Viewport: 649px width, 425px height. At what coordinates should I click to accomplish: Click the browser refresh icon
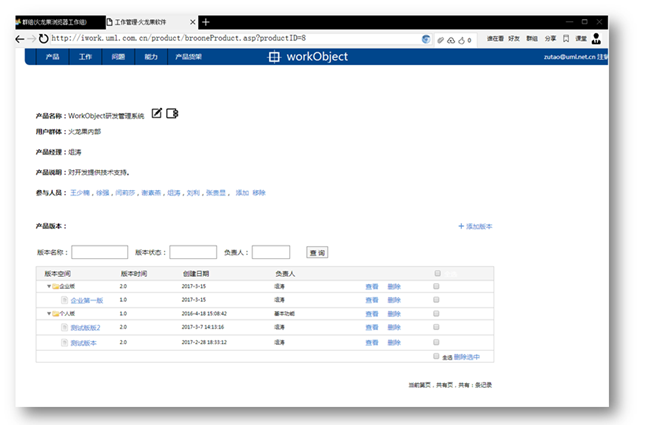tap(43, 39)
